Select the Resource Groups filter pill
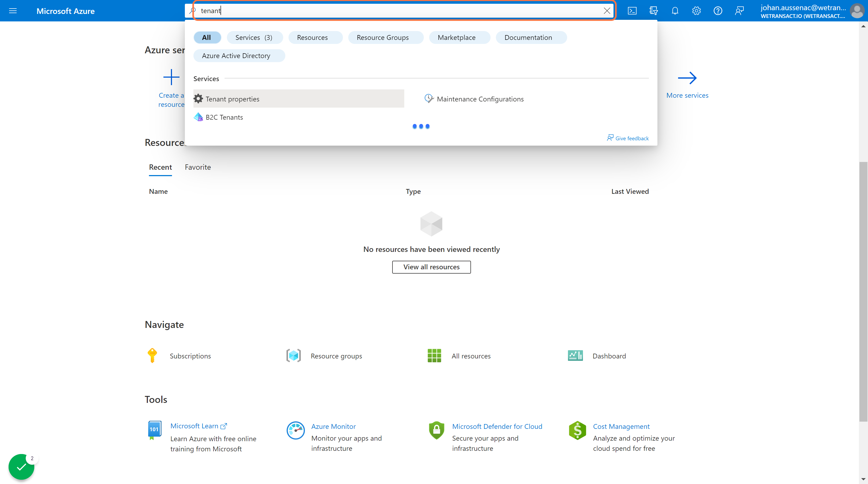This screenshot has width=868, height=484. 386,37
